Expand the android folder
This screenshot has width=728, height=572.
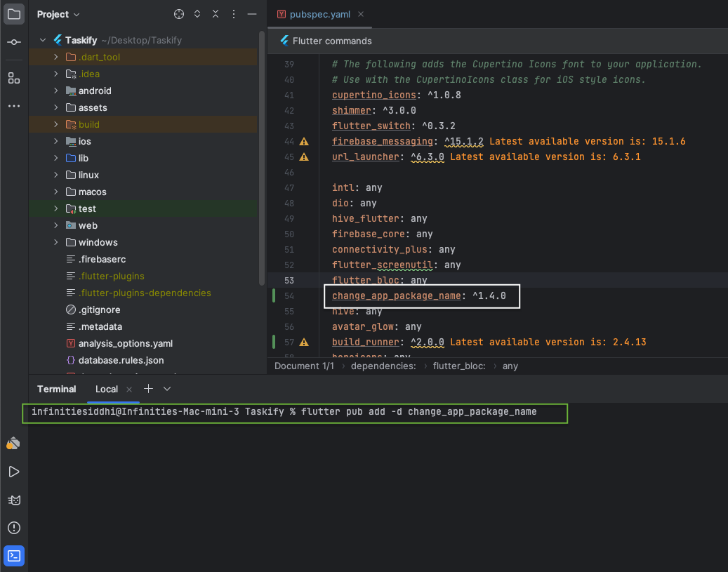click(x=56, y=91)
